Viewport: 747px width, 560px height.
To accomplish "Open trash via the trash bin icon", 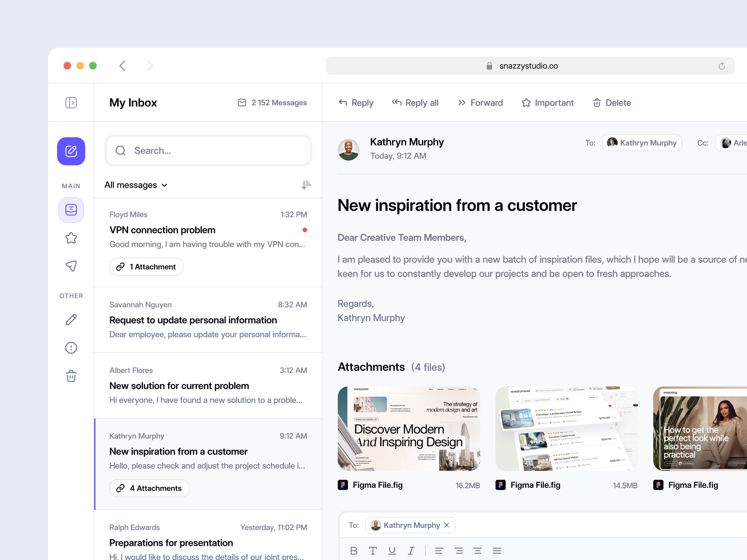I will pos(71,376).
